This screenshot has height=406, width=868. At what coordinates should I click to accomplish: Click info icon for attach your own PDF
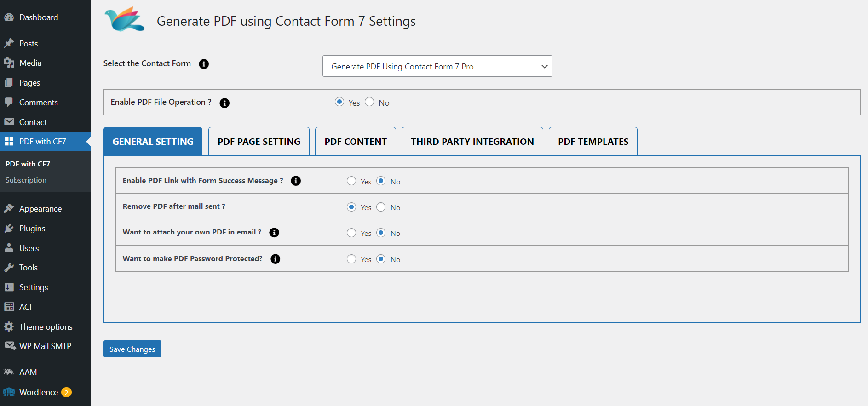(x=274, y=233)
